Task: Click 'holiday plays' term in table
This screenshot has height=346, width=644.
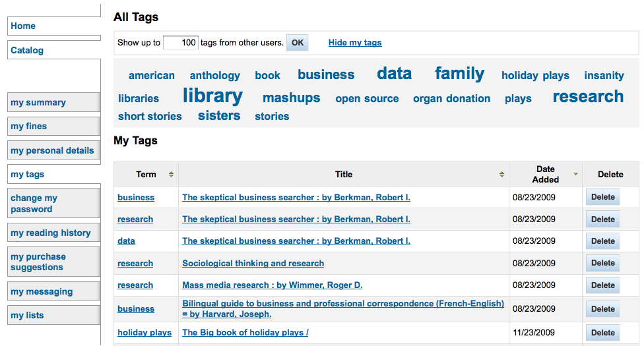Action: (145, 333)
